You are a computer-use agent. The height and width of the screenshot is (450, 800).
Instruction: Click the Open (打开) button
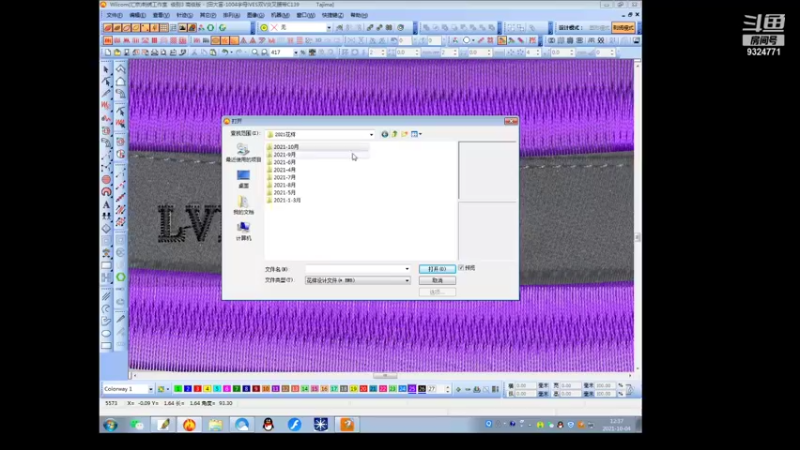coord(437,269)
